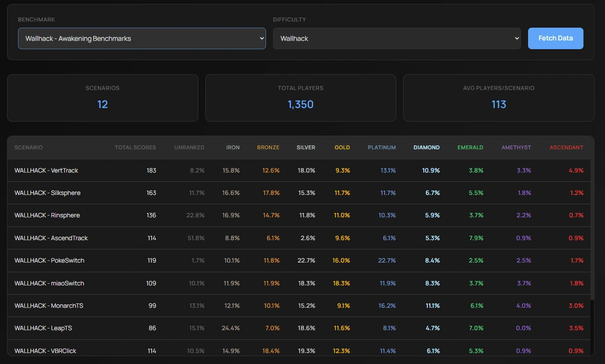
Task: Expand the Difficulty list via its chevron arrow
Action: pos(517,38)
